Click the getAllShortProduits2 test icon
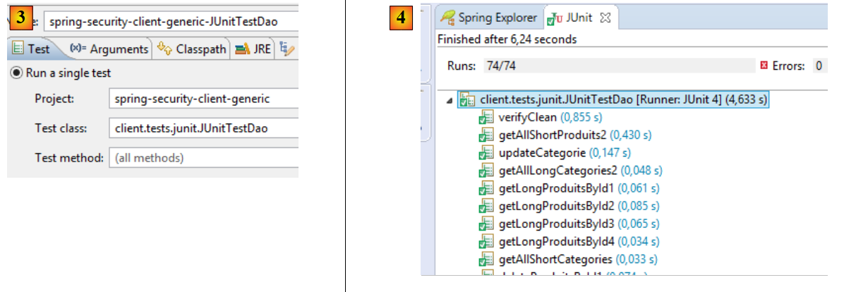This screenshot has width=868, height=292. [x=486, y=135]
